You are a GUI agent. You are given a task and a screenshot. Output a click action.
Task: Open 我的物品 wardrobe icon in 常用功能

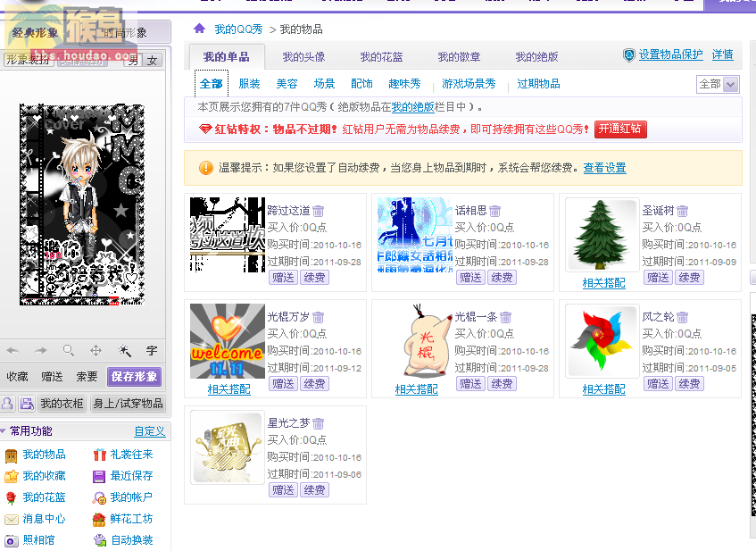tap(11, 455)
